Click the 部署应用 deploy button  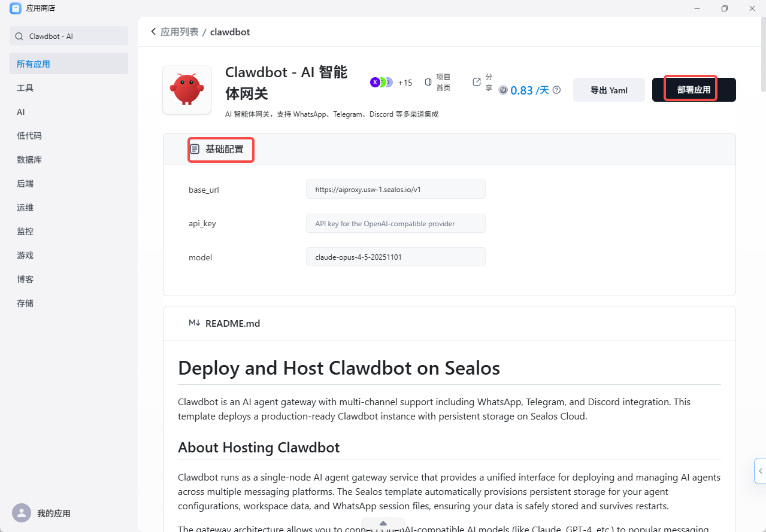pyautogui.click(x=694, y=90)
